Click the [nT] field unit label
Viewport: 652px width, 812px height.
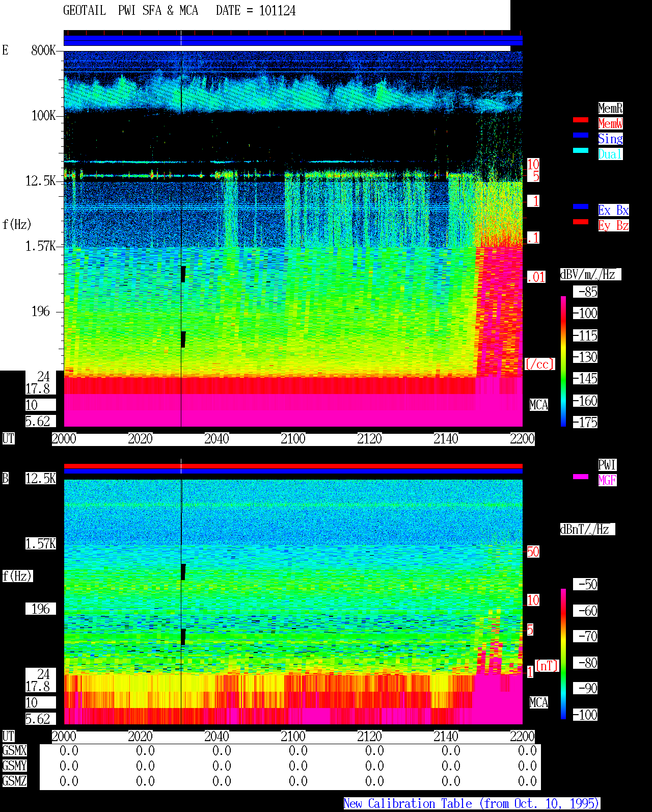[547, 666]
